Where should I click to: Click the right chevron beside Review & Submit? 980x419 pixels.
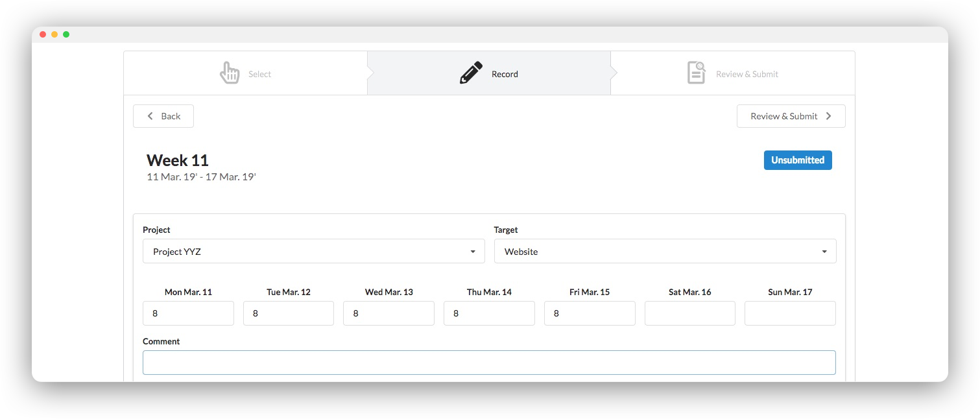point(829,116)
